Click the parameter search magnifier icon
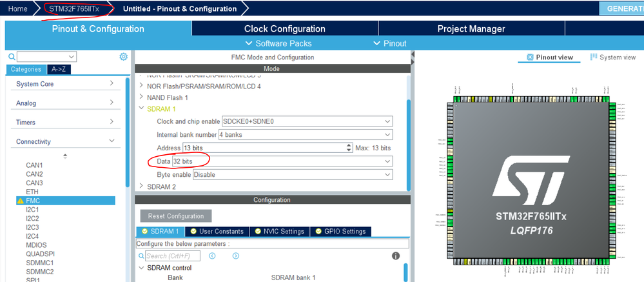The image size is (644, 282). tap(142, 256)
